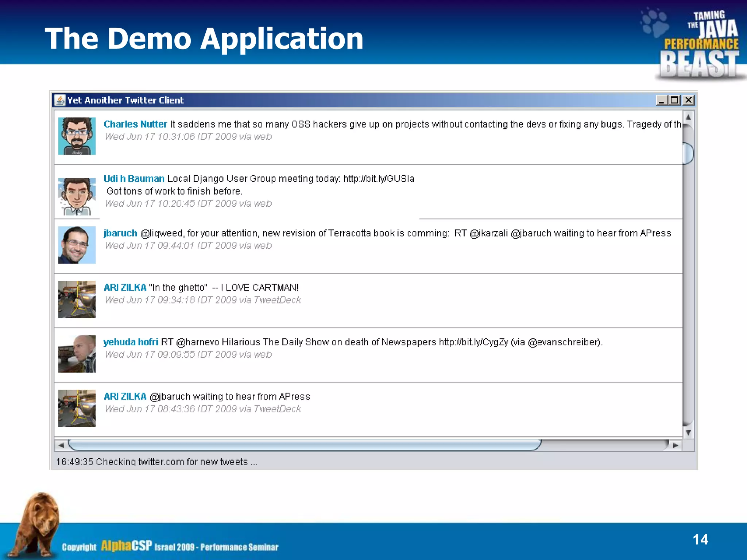The height and width of the screenshot is (560, 747).
Task: Click ARI ZILKA name on APress tweet
Action: tap(125, 397)
